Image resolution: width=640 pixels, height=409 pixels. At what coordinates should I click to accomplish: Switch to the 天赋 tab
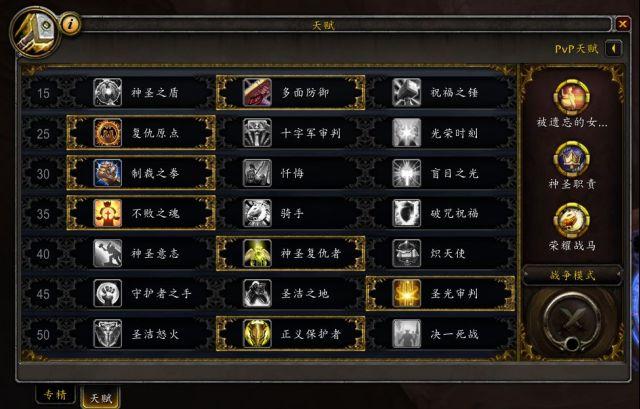100,397
